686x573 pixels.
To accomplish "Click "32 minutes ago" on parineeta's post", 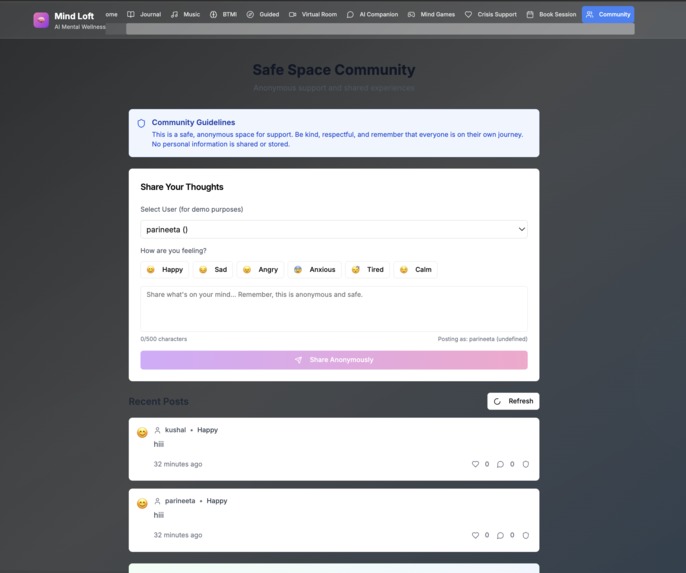I will (x=178, y=535).
